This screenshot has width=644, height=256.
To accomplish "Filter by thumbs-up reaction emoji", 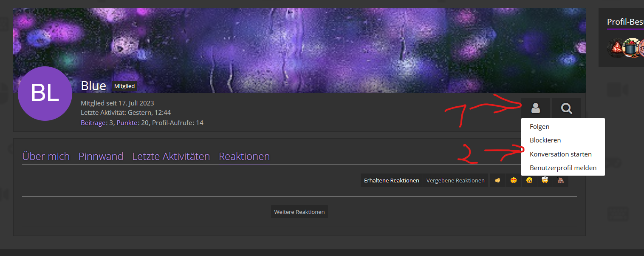I will click(497, 180).
